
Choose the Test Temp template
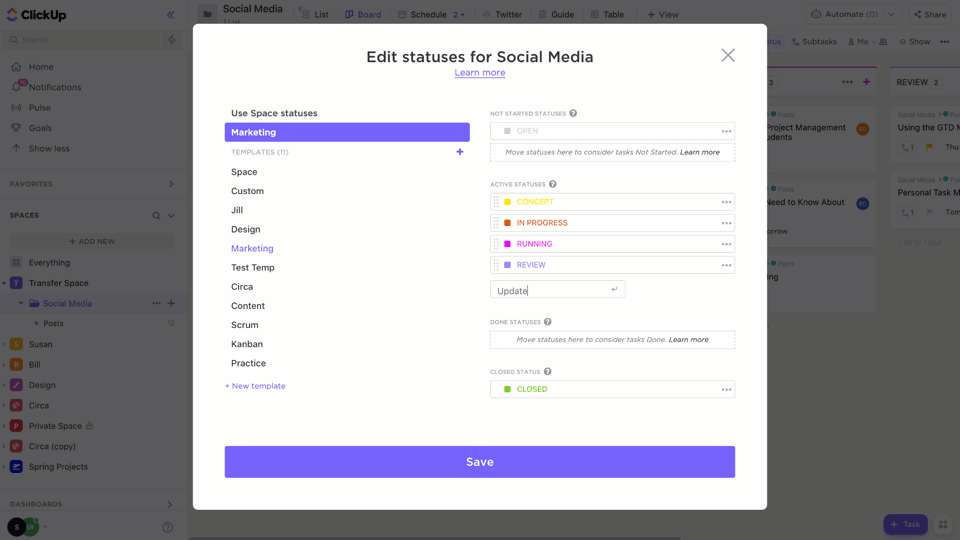[252, 268]
